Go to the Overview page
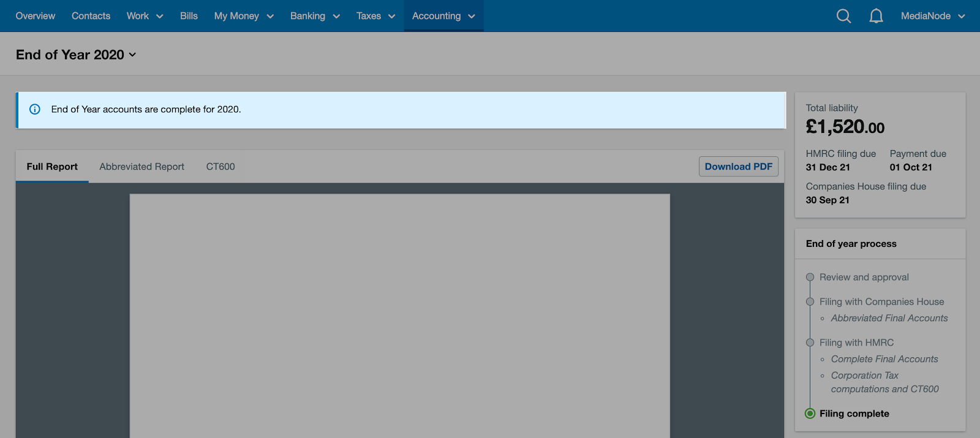Viewport: 980px width, 438px height. [35, 16]
